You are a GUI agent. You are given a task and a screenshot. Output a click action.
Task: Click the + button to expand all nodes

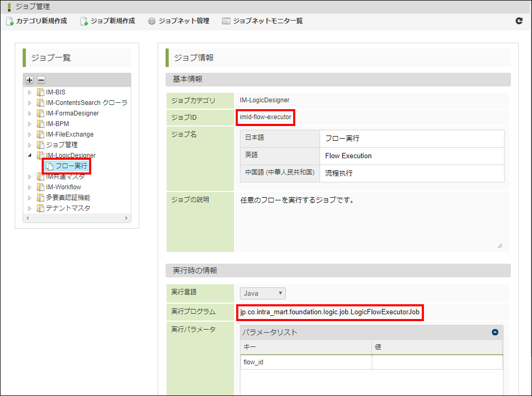pos(29,80)
